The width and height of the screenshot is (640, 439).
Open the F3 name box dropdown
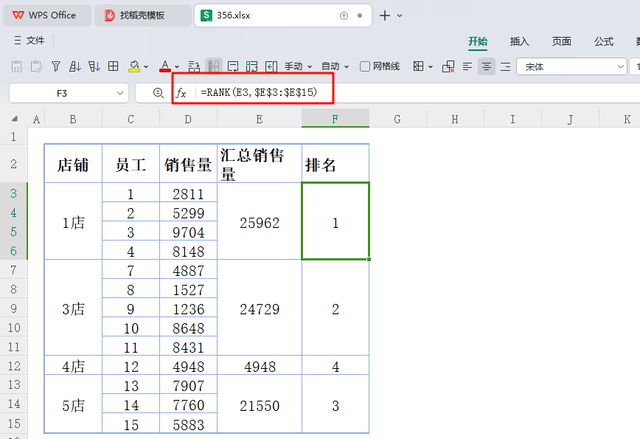pos(120,93)
